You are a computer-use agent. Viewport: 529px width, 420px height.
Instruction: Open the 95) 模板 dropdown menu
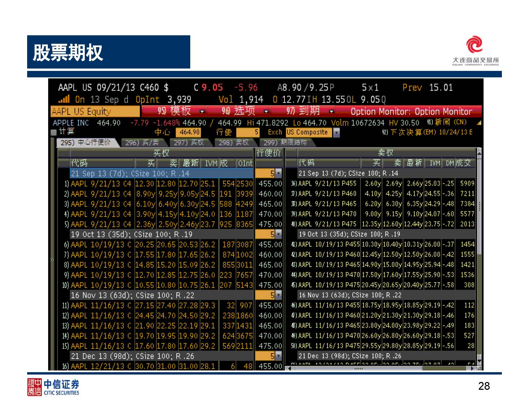point(202,112)
